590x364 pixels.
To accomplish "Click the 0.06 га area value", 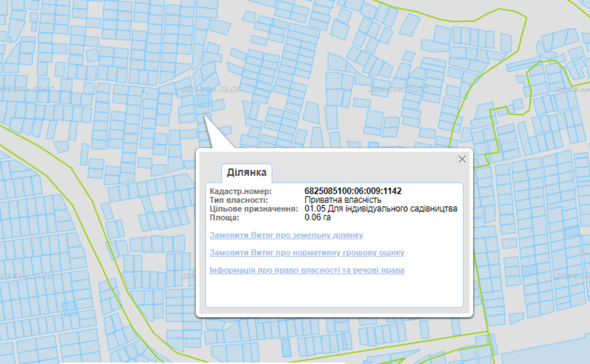I will pyautogui.click(x=318, y=218).
